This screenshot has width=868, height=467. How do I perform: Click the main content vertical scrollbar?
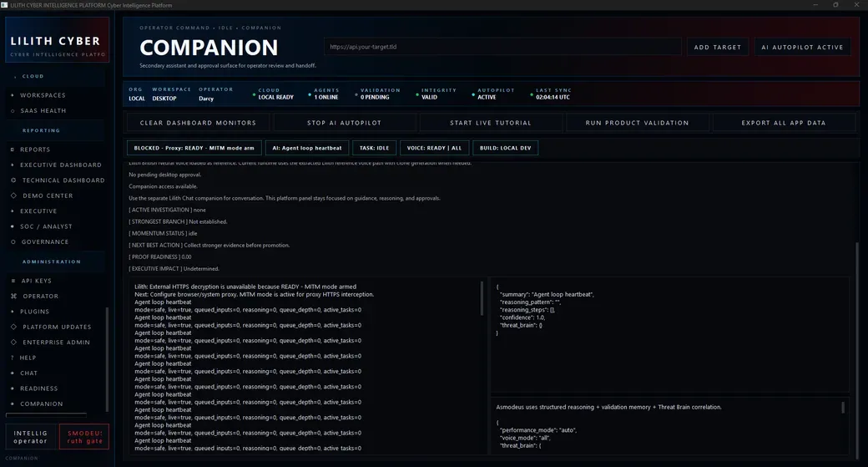coord(858,349)
